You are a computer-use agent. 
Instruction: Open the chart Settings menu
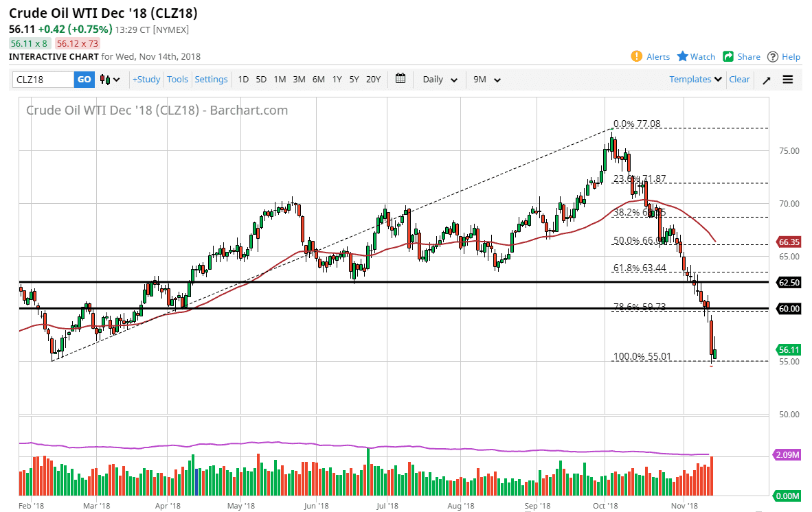pos(211,79)
